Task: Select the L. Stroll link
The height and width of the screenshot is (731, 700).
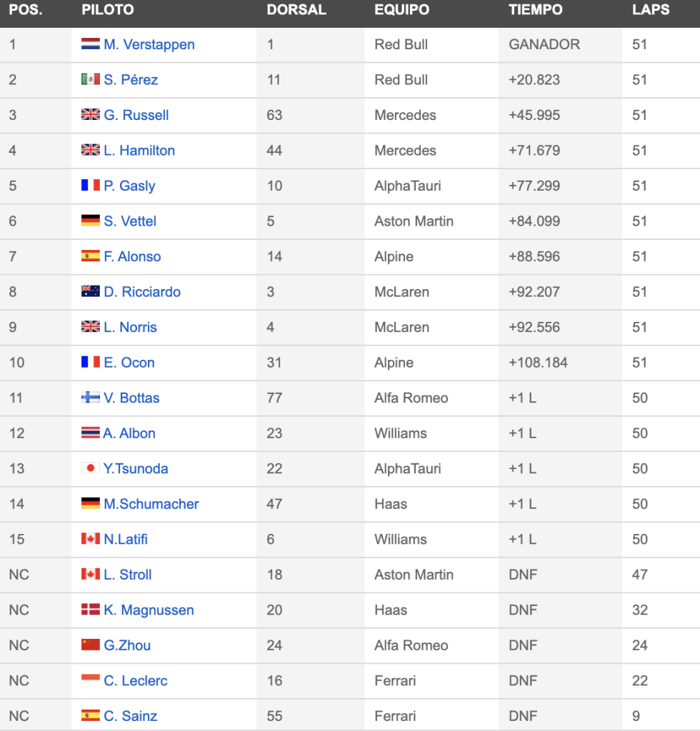Action: 128,575
